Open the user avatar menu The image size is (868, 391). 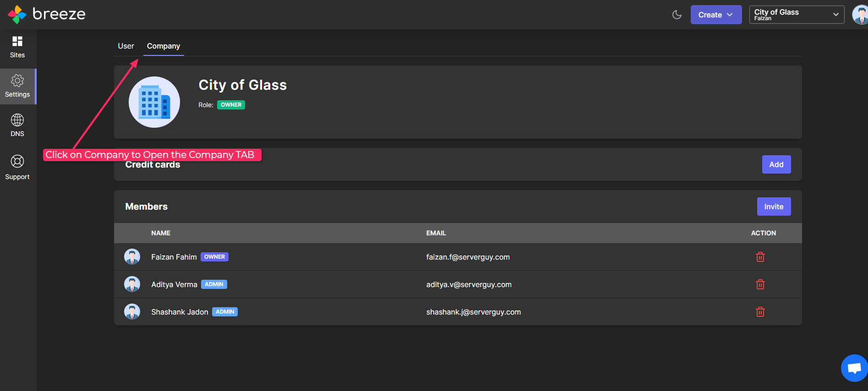(860, 15)
